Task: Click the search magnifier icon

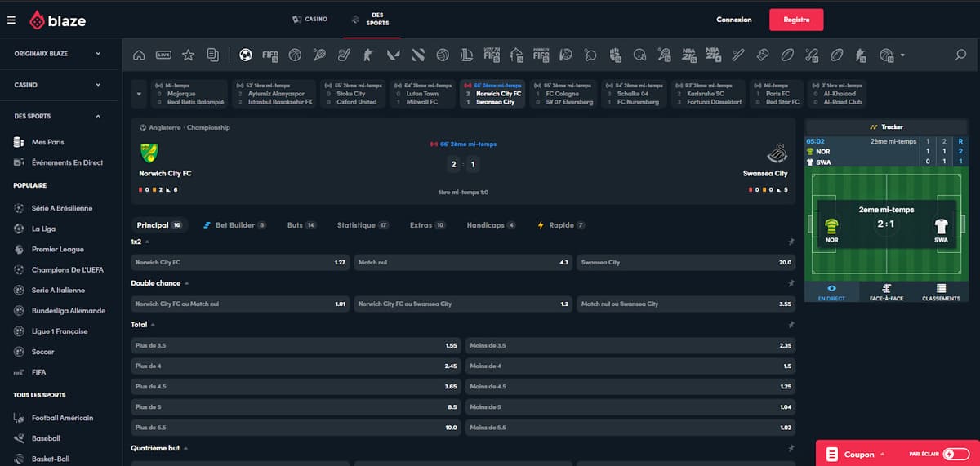Action: point(960,55)
